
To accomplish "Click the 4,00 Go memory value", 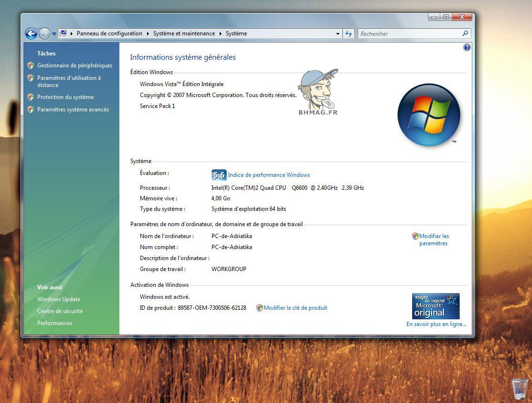I will (221, 198).
